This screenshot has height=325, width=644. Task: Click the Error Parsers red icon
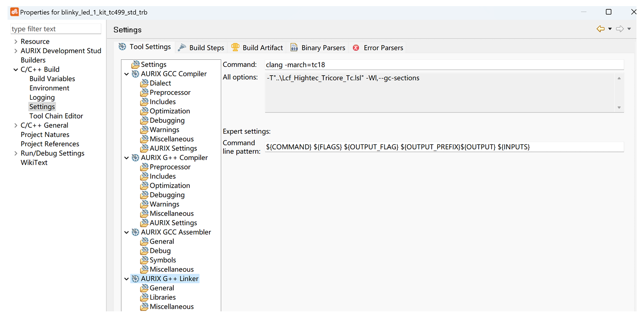pos(356,48)
